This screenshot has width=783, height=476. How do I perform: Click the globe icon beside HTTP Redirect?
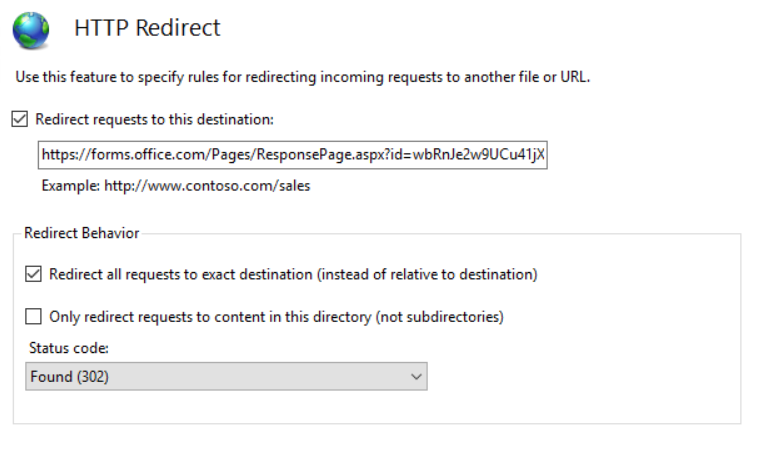[x=31, y=30]
